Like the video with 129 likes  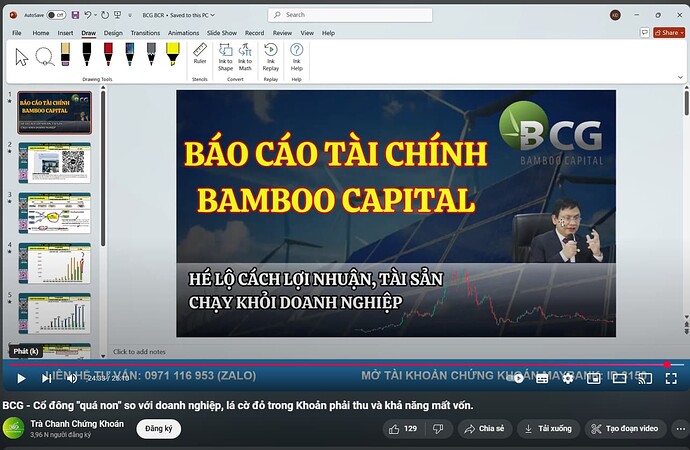point(403,428)
